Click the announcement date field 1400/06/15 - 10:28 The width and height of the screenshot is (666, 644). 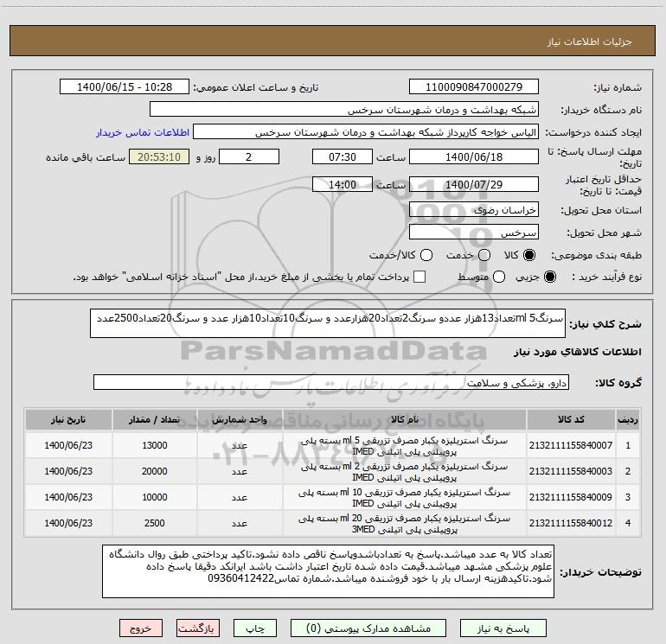click(x=125, y=86)
